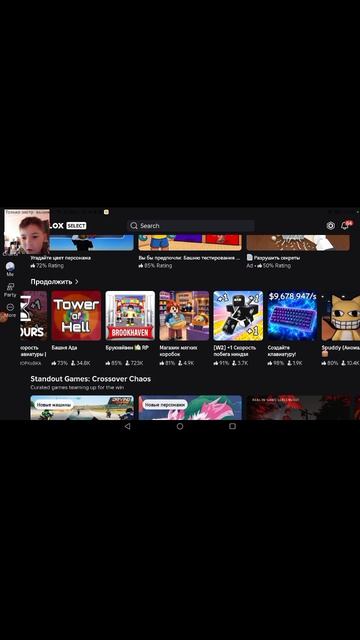The image size is (360, 640).
Task: Open the Tower of Hell game thumbnail
Action: point(76,316)
